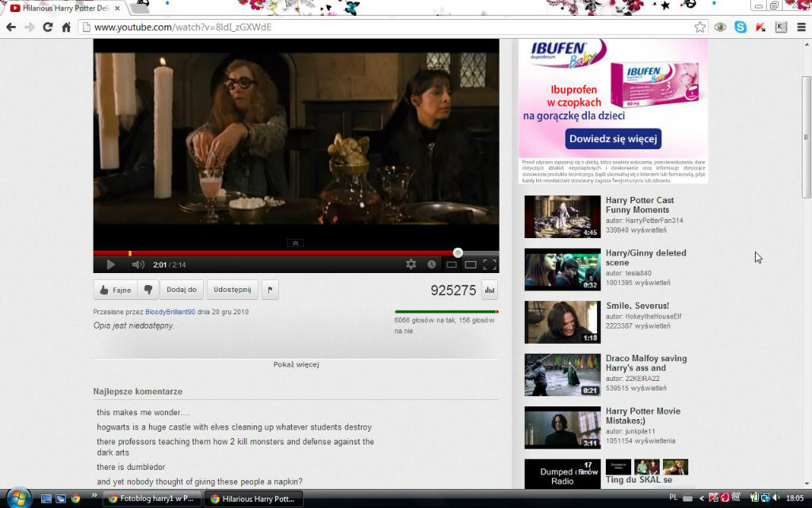Click the Udostępnij share button

(232, 290)
